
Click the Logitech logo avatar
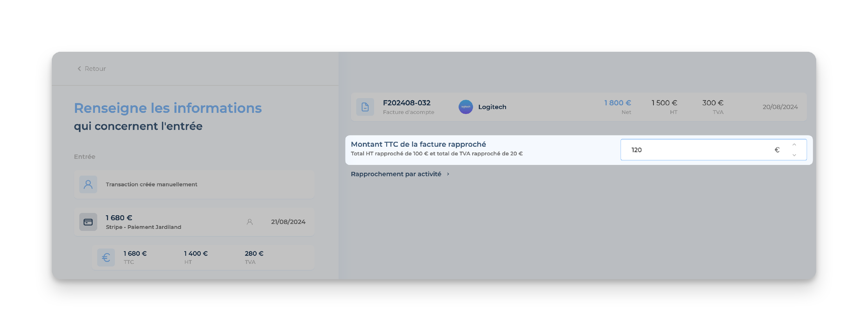pyautogui.click(x=466, y=107)
